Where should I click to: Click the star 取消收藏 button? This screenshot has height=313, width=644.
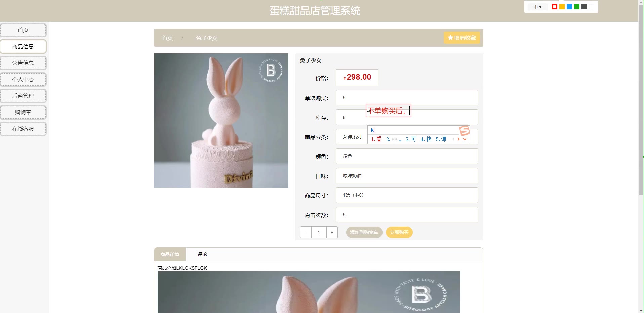[x=461, y=38]
